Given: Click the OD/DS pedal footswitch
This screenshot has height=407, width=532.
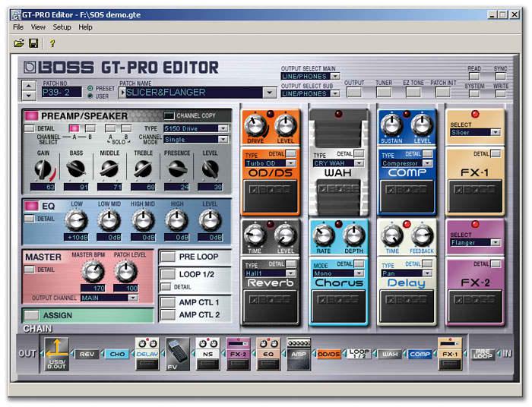Looking at the screenshot, I should tap(271, 196).
